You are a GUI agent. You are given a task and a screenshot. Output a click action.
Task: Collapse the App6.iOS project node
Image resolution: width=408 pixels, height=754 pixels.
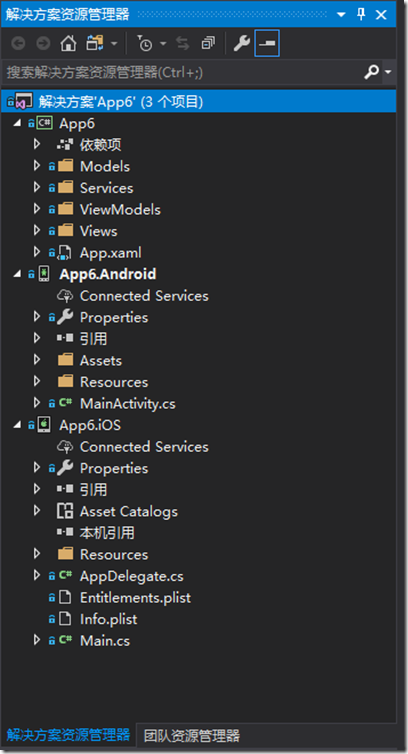[18, 425]
